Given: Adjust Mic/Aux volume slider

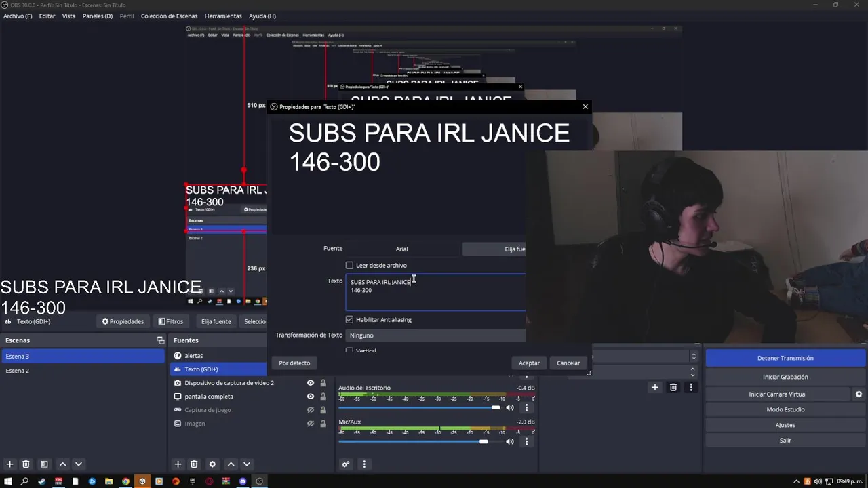Looking at the screenshot, I should [484, 441].
